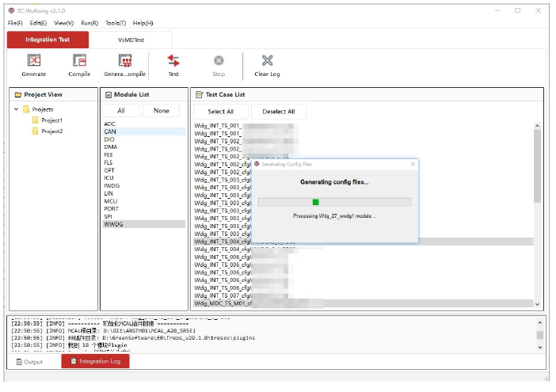Open the Tools menu
The height and width of the screenshot is (392, 556).
coord(116,23)
